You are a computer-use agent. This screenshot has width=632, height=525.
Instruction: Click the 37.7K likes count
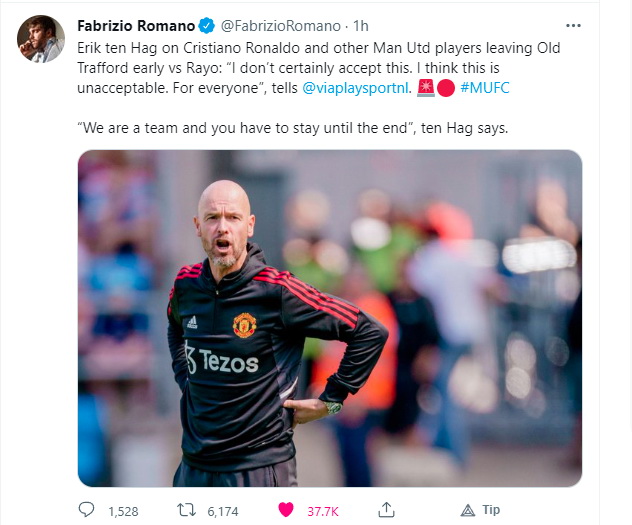coord(323,512)
